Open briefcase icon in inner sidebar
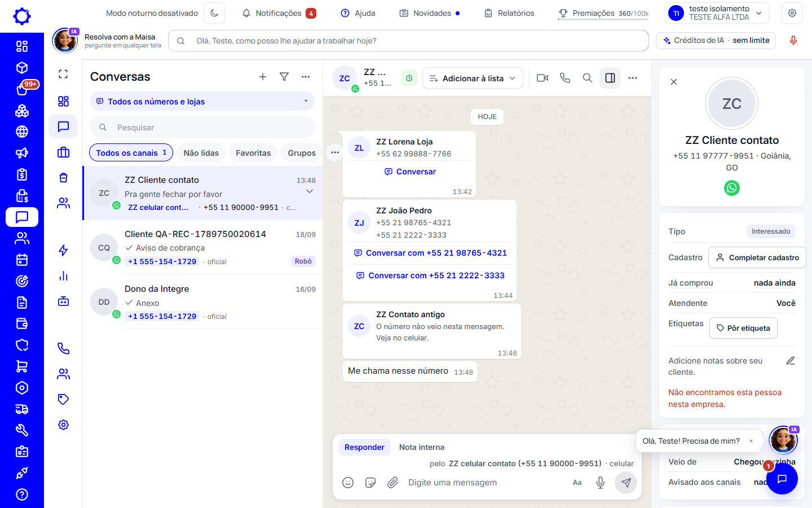812x508 pixels. (x=63, y=152)
